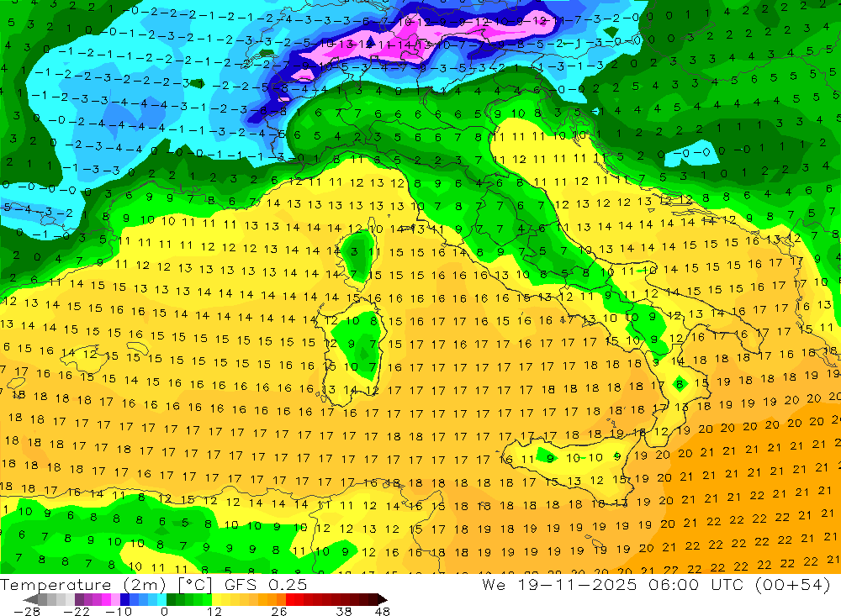841x616 pixels.
Task: Click the left gray arrow of legend
Action: click(x=30, y=600)
